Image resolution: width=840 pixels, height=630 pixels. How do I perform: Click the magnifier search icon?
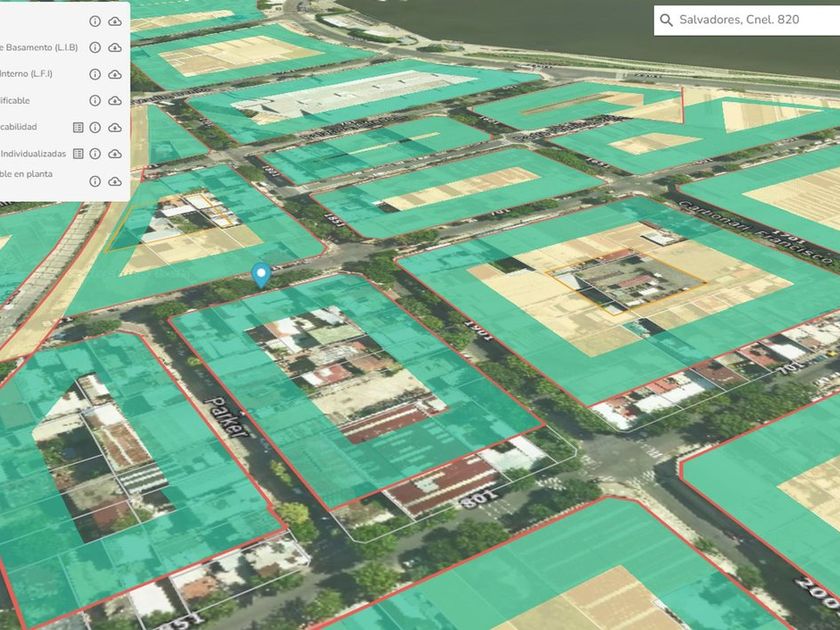pos(666,20)
